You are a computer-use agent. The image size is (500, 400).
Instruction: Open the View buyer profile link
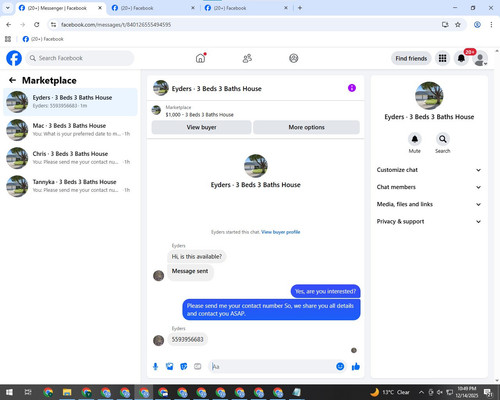[281, 232]
